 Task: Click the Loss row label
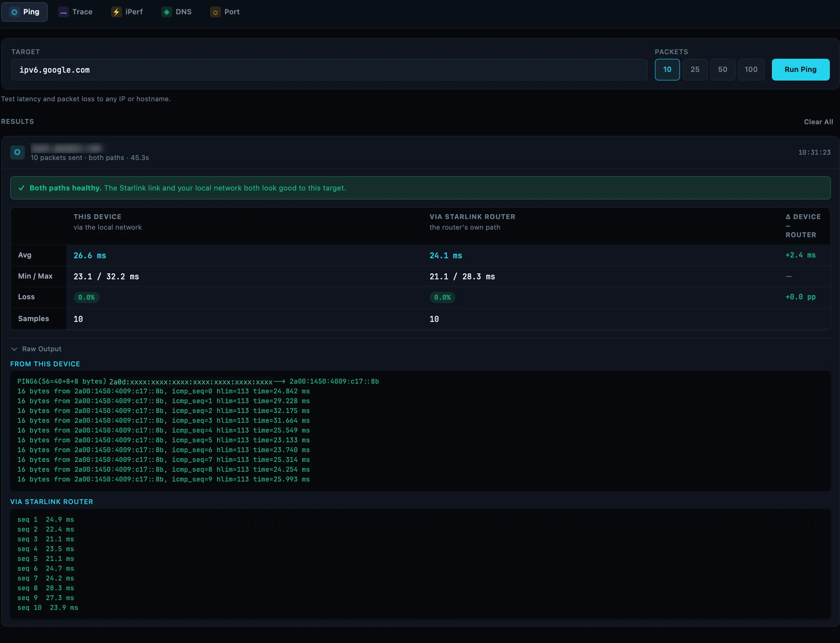pyautogui.click(x=26, y=297)
